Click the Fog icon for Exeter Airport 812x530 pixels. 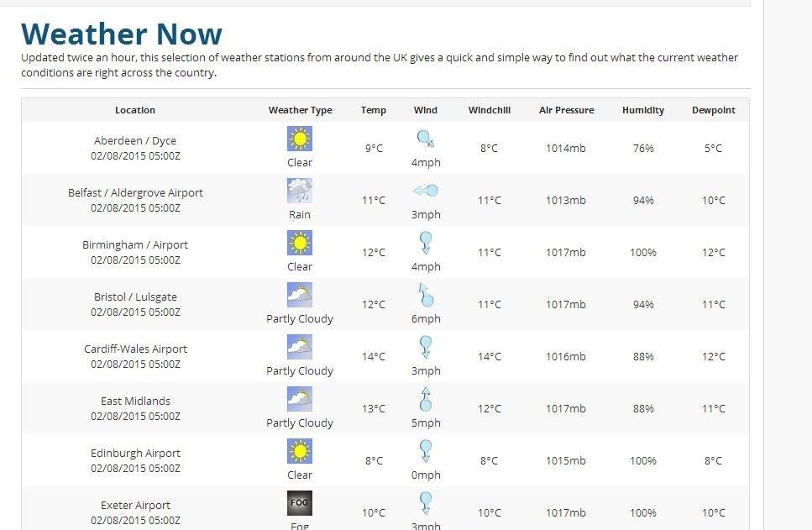[299, 503]
